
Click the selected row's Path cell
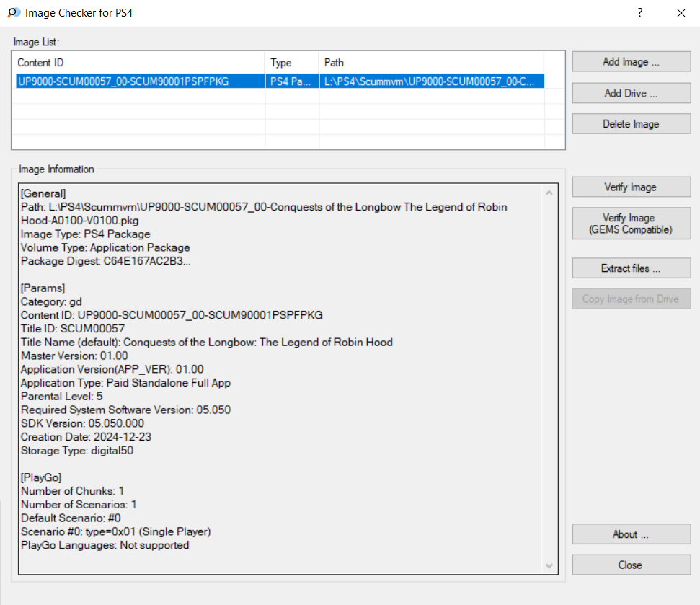coord(431,81)
